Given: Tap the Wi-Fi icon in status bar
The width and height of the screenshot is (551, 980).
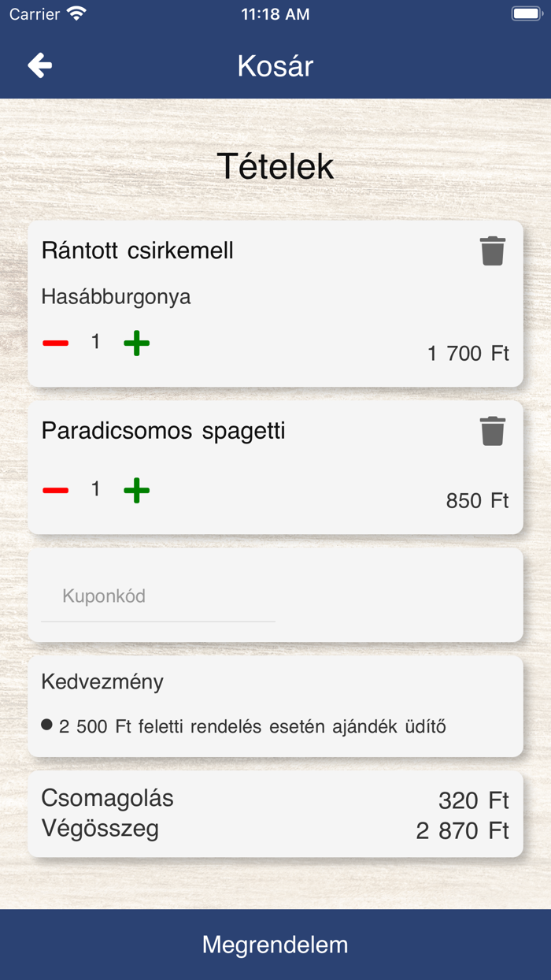Looking at the screenshot, I should tap(76, 14).
